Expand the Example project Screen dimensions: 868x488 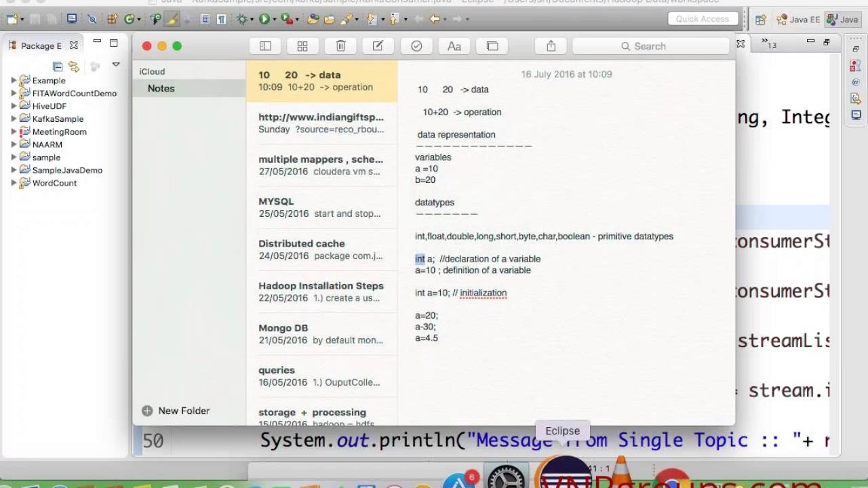click(14, 81)
